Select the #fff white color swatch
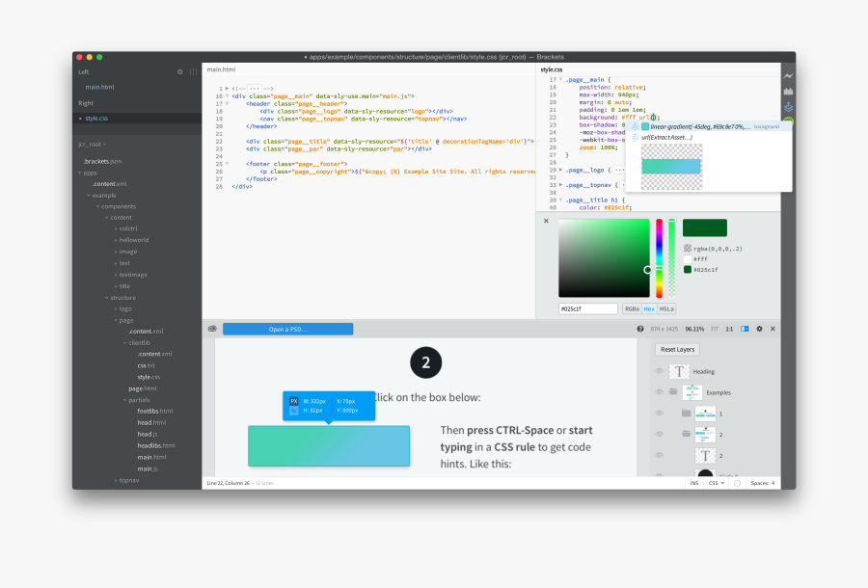This screenshot has width=868, height=588. (x=688, y=259)
